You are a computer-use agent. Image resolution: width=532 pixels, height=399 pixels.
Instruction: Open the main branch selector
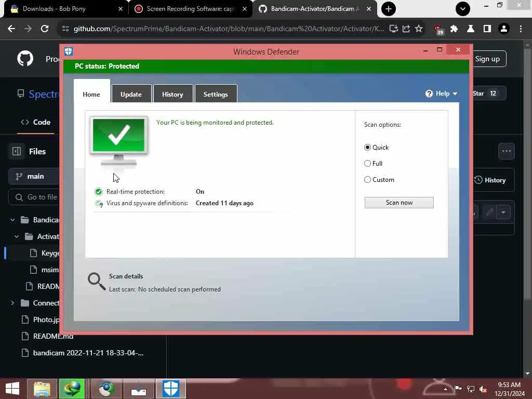(x=34, y=176)
